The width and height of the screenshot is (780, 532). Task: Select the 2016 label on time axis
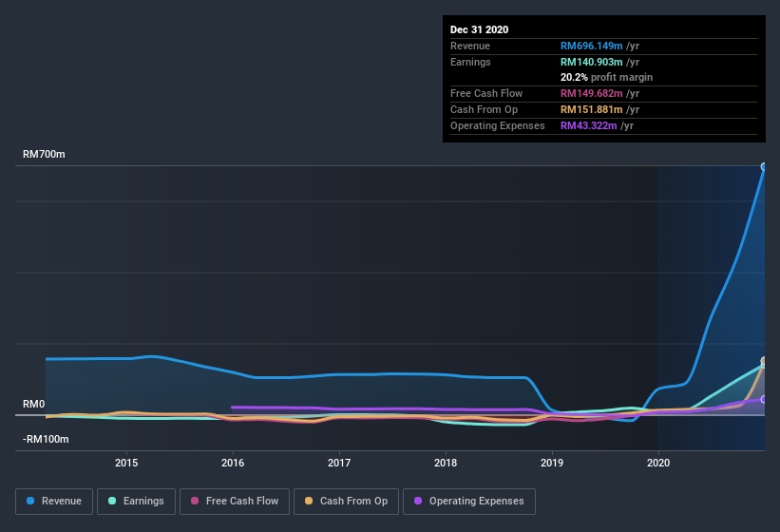(233, 463)
